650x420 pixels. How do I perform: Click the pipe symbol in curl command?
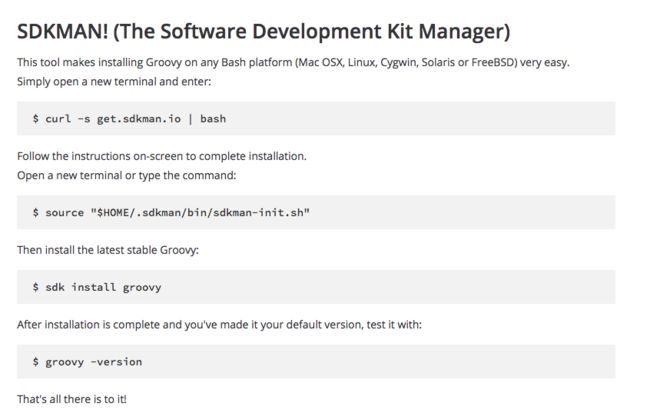click(x=191, y=119)
